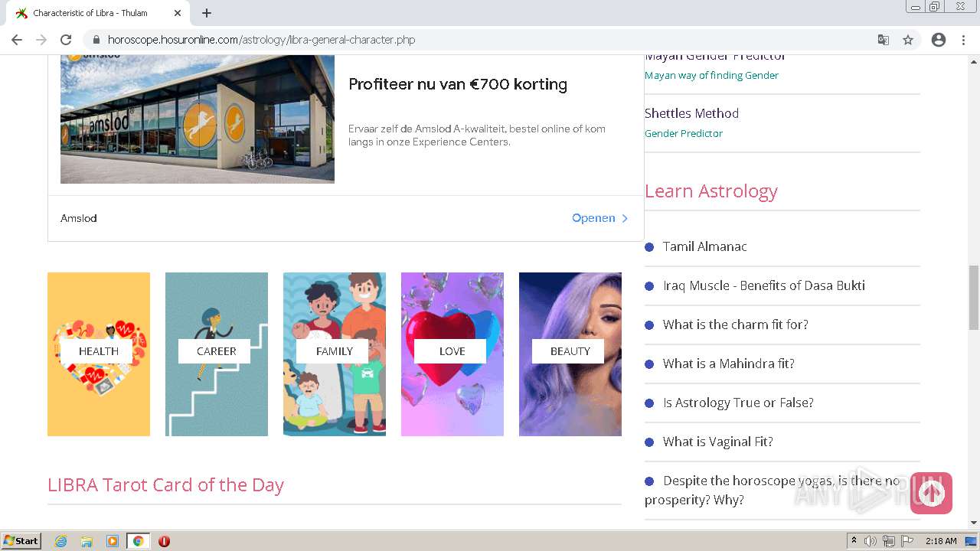Open a new tab with the plus button

207,13
